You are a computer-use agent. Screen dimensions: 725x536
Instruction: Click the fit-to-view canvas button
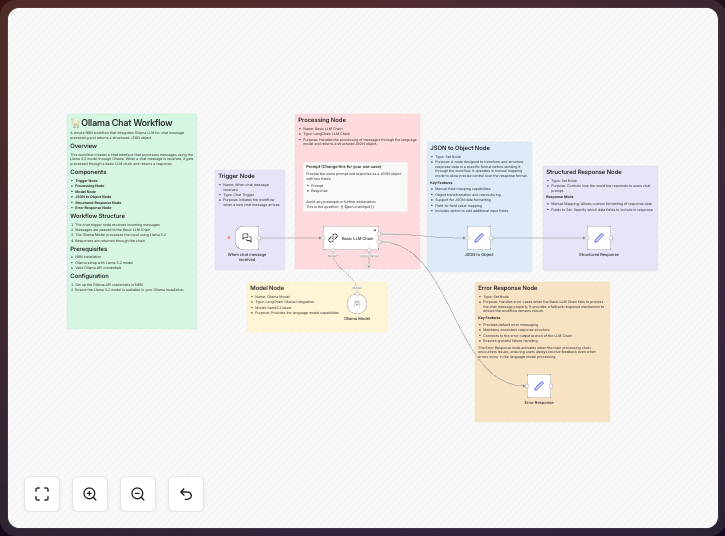[x=42, y=494]
